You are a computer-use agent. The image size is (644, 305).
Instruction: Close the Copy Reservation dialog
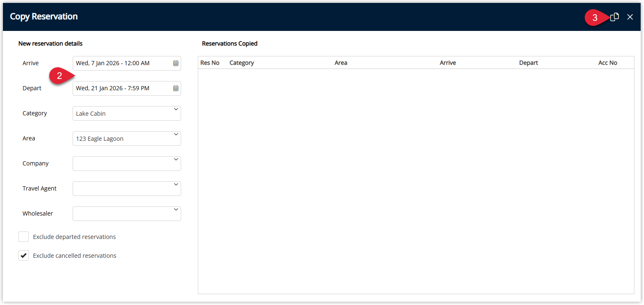click(630, 17)
